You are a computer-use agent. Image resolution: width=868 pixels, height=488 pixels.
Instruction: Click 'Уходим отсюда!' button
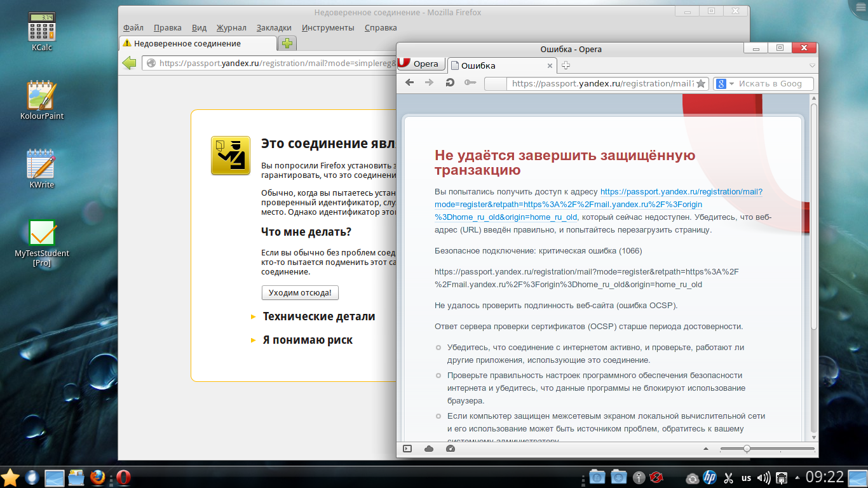coord(300,293)
